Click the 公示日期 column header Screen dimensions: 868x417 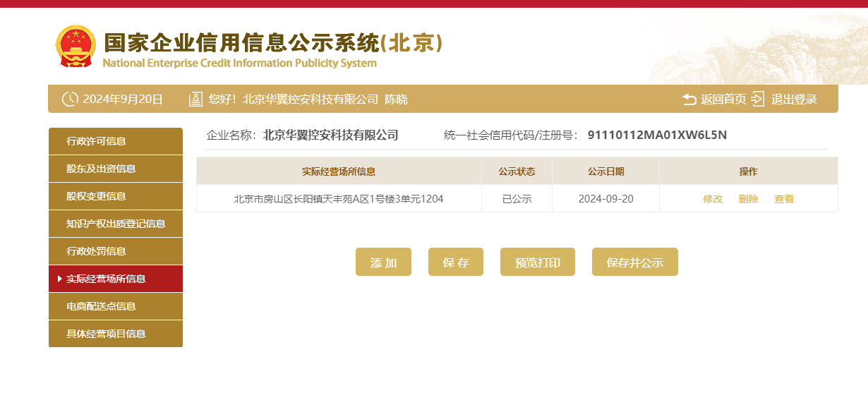point(605,171)
